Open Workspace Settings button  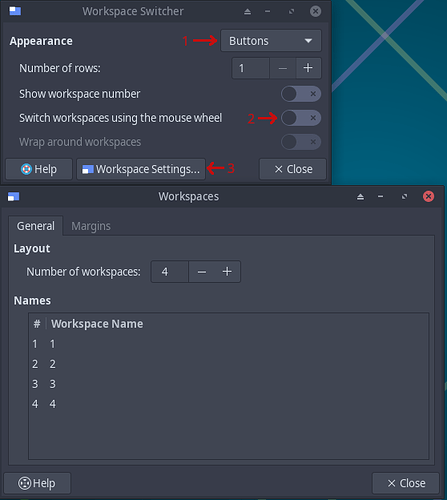(x=141, y=169)
